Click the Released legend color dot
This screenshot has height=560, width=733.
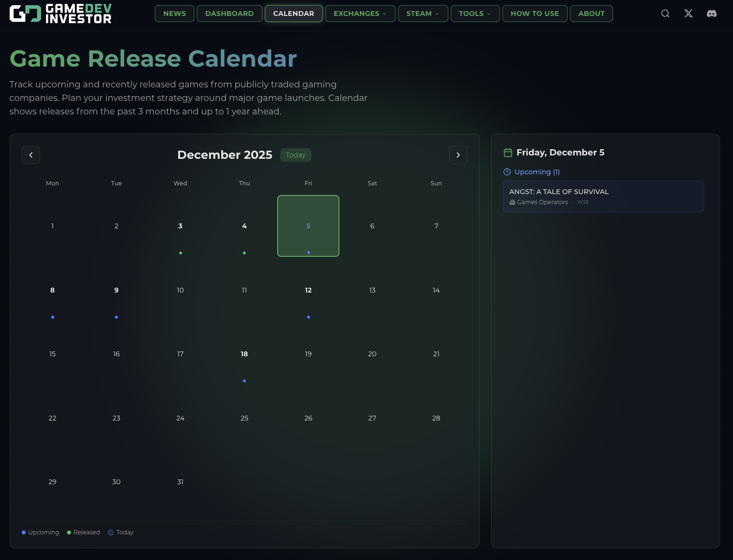69,532
